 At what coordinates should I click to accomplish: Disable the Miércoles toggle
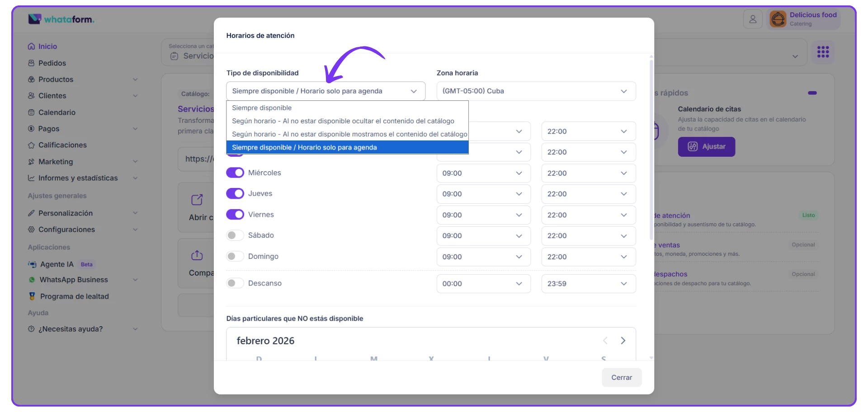(x=235, y=173)
